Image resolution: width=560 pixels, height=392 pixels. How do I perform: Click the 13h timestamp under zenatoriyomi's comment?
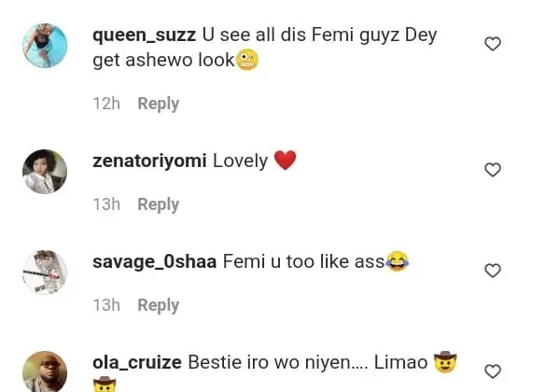[x=106, y=204]
